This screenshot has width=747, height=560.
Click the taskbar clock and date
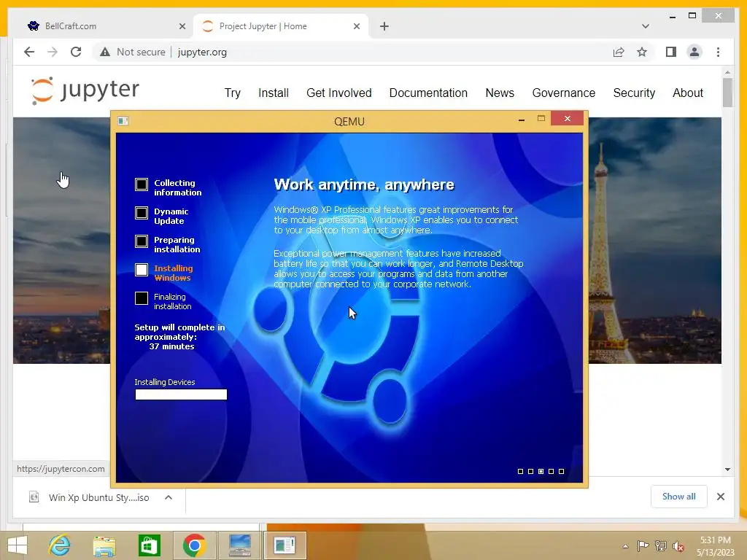click(x=715, y=546)
